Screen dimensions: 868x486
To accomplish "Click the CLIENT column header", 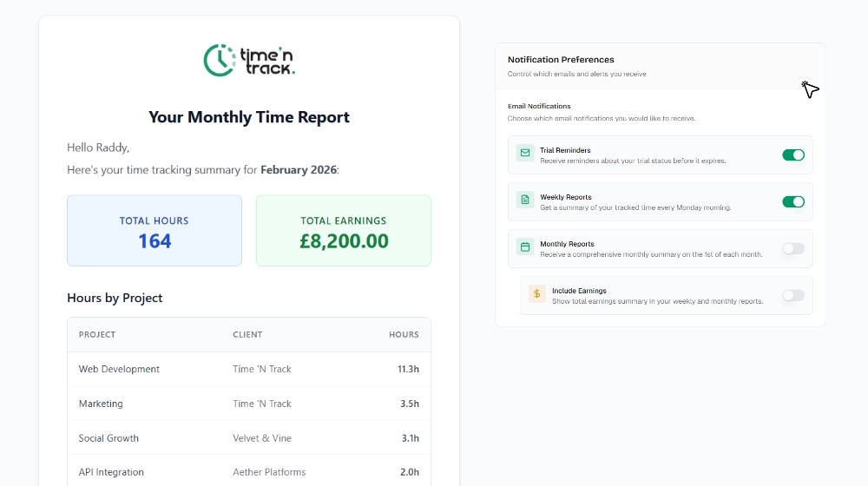I will click(x=247, y=334).
